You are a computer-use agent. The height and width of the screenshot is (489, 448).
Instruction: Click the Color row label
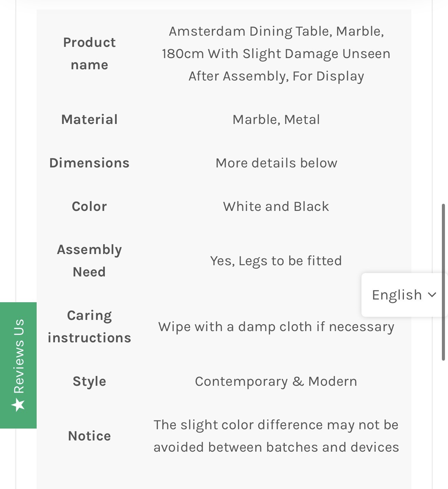point(90,206)
